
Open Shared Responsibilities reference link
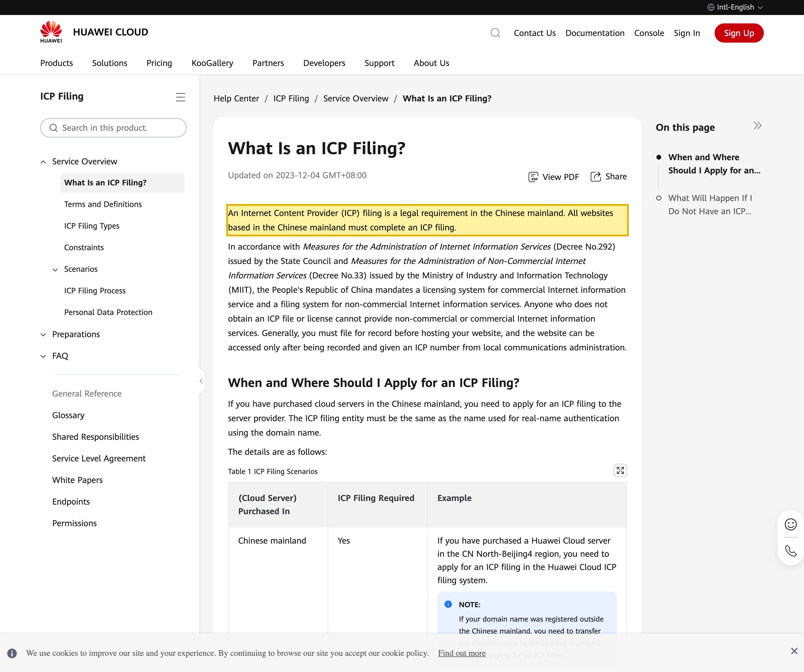[96, 437]
